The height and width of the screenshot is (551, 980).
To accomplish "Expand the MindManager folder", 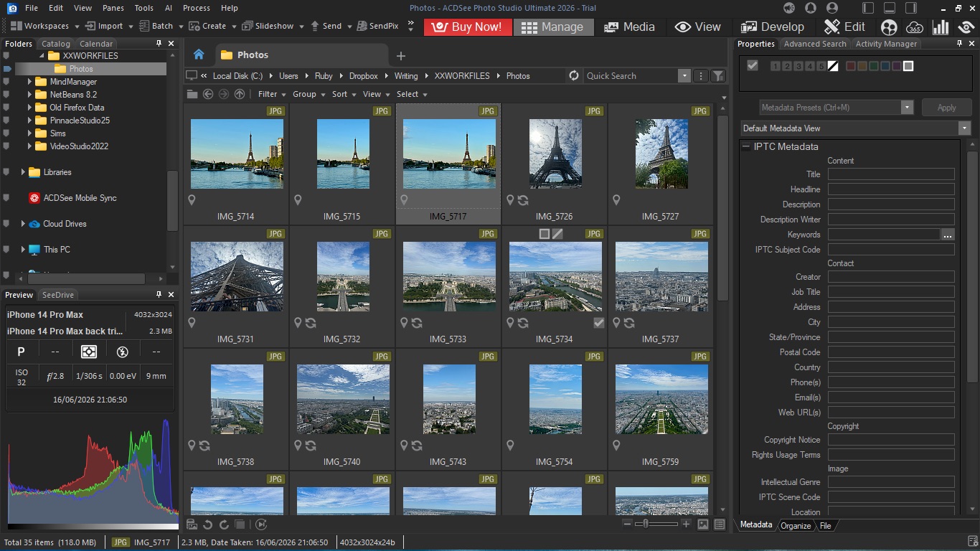I will [x=29, y=82].
